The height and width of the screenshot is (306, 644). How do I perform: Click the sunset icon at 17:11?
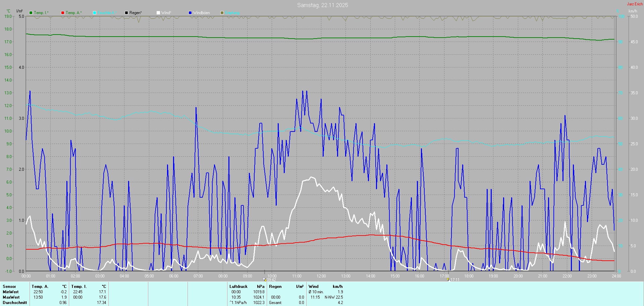pos(448,279)
